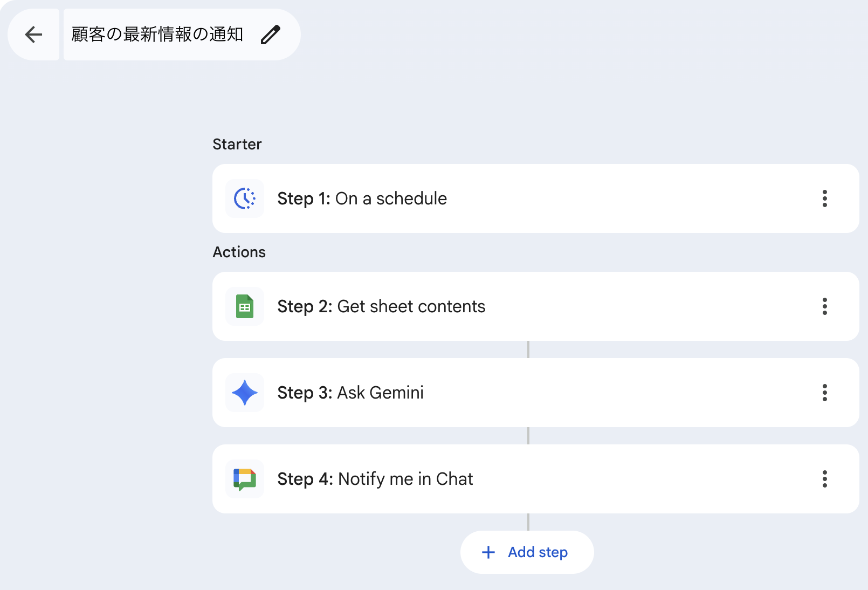Click the plus icon beside Add step
The image size is (868, 590).
coord(488,552)
